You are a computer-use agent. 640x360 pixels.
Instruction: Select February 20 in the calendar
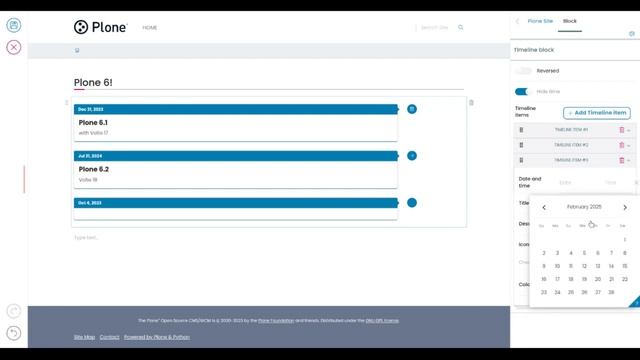(598, 279)
